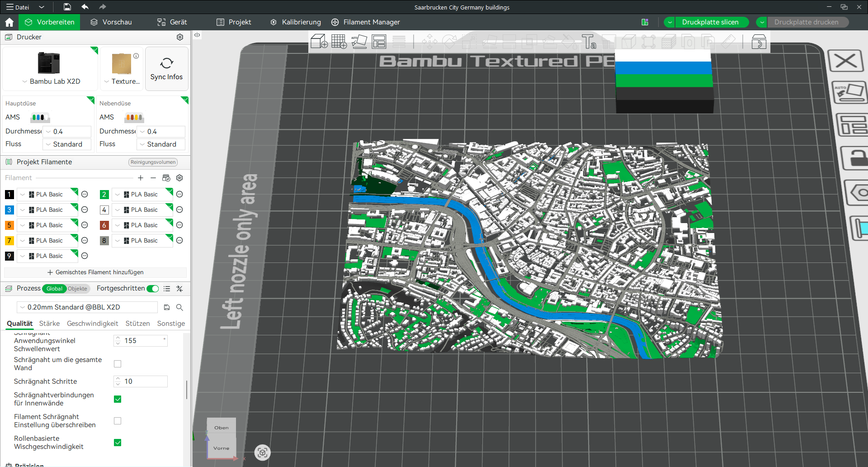Check Schrägnaht um die gesamte Wand

click(x=118, y=364)
